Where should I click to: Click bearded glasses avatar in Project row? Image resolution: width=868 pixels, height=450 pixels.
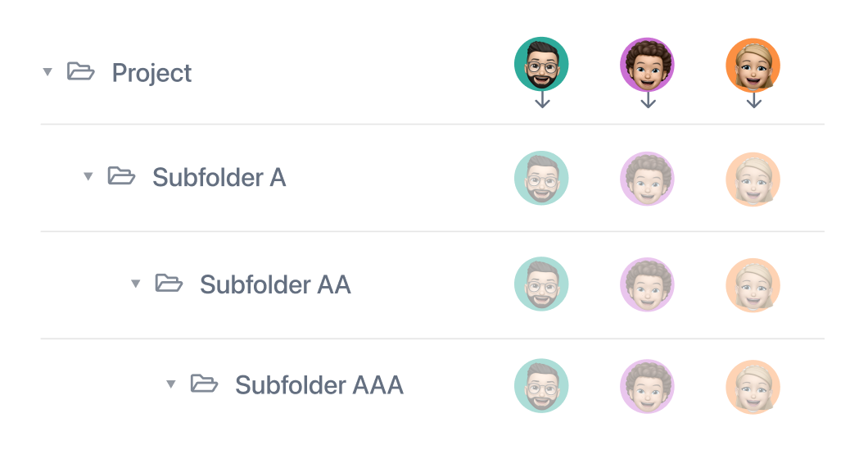[x=541, y=64]
